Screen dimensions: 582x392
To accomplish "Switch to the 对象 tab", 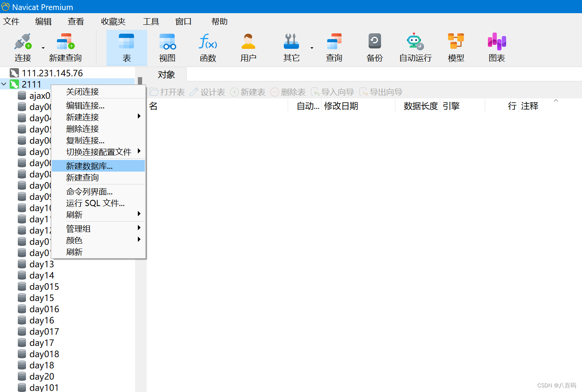I will pos(167,74).
